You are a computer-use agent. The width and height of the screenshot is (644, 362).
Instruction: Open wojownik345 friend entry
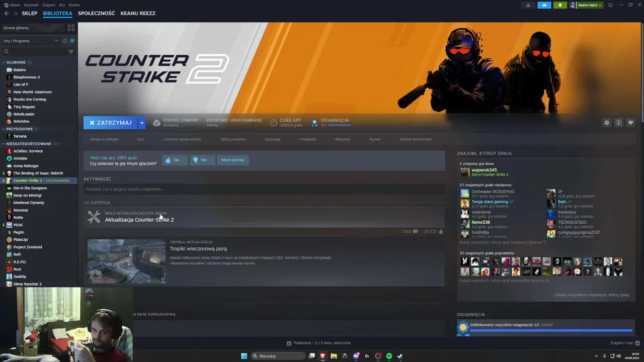pyautogui.click(x=485, y=172)
